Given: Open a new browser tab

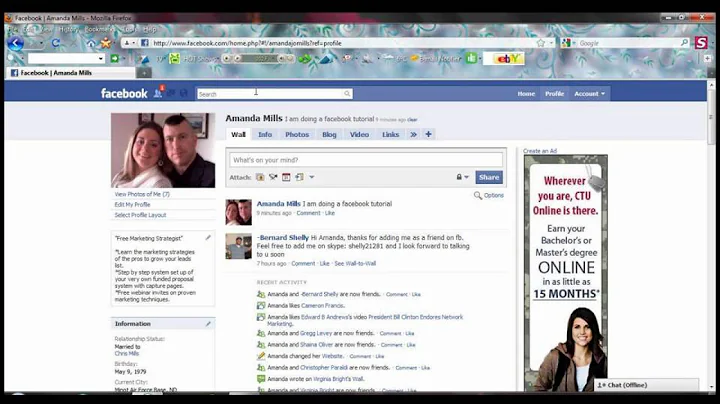Looking at the screenshot, I should point(144,73).
